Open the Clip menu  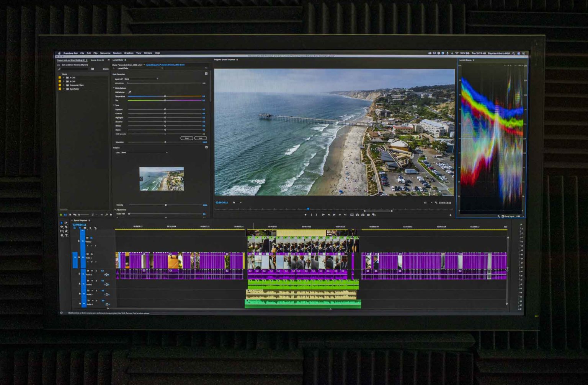pyautogui.click(x=95, y=53)
